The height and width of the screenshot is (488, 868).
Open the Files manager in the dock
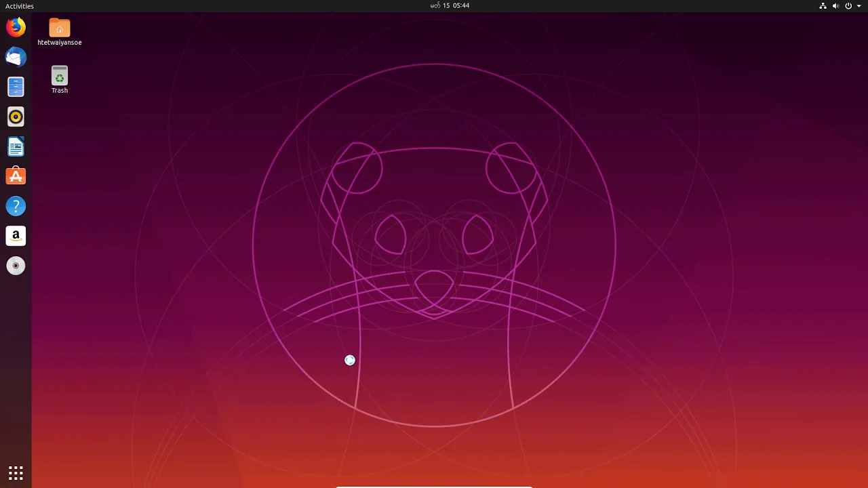click(16, 87)
